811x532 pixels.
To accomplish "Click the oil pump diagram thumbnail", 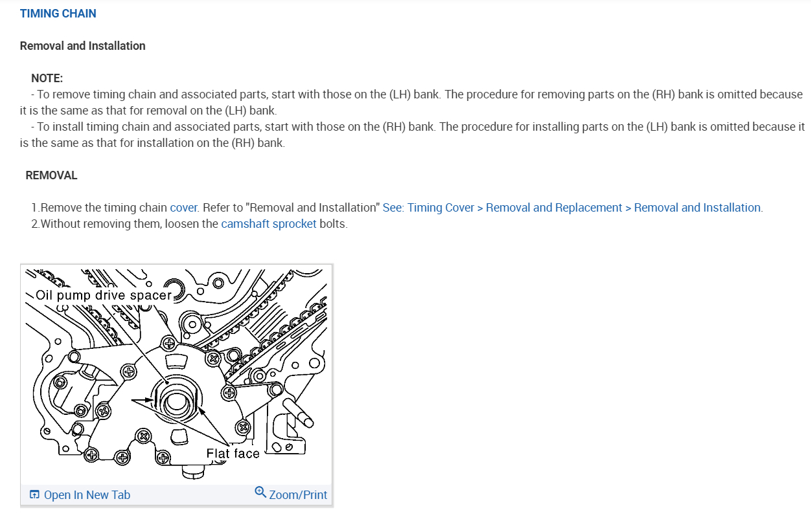I will (x=176, y=375).
